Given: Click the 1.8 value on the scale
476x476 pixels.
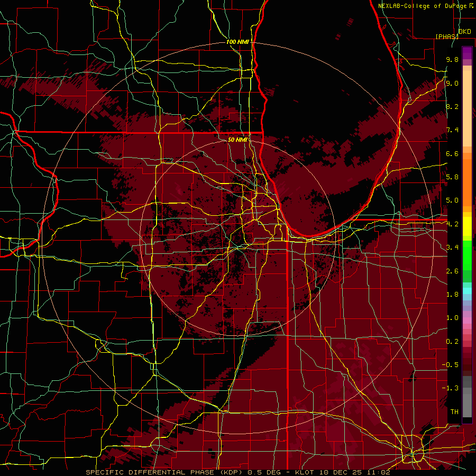Looking at the screenshot, I should tap(452, 295).
